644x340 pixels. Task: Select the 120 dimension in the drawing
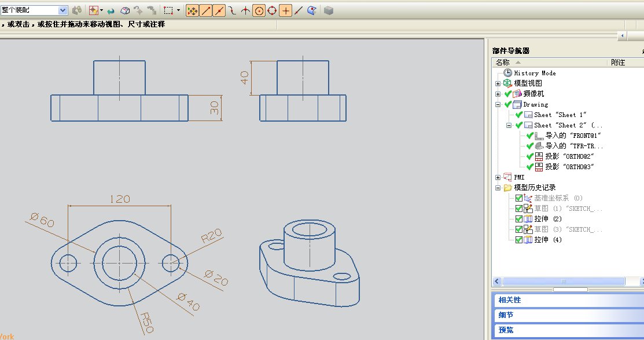pos(120,199)
